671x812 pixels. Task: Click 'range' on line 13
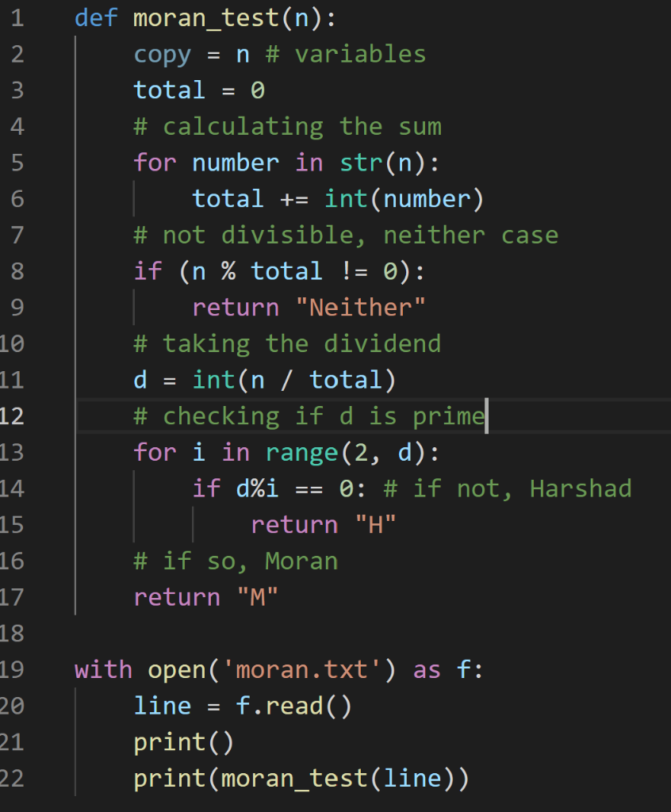pyautogui.click(x=301, y=453)
